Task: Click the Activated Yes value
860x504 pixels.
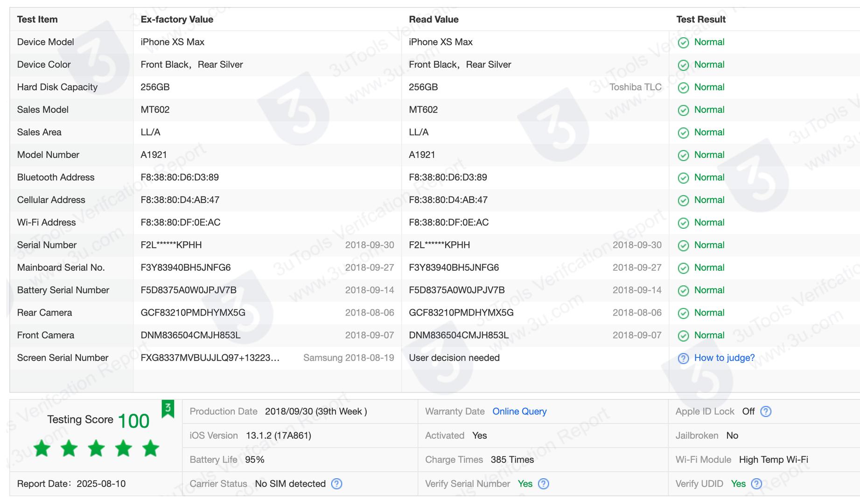Action: [479, 436]
